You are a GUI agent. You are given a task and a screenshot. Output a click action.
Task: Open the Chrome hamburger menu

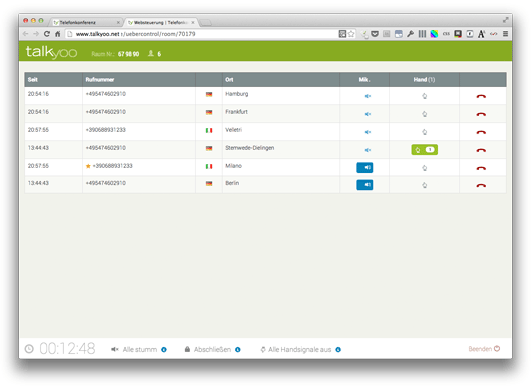[x=505, y=34]
